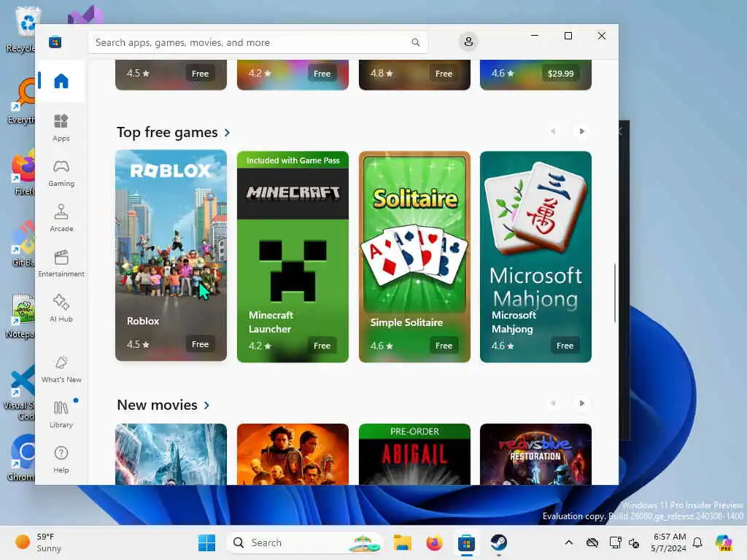Go to the Gaming section
The image size is (747, 560).
point(61,173)
